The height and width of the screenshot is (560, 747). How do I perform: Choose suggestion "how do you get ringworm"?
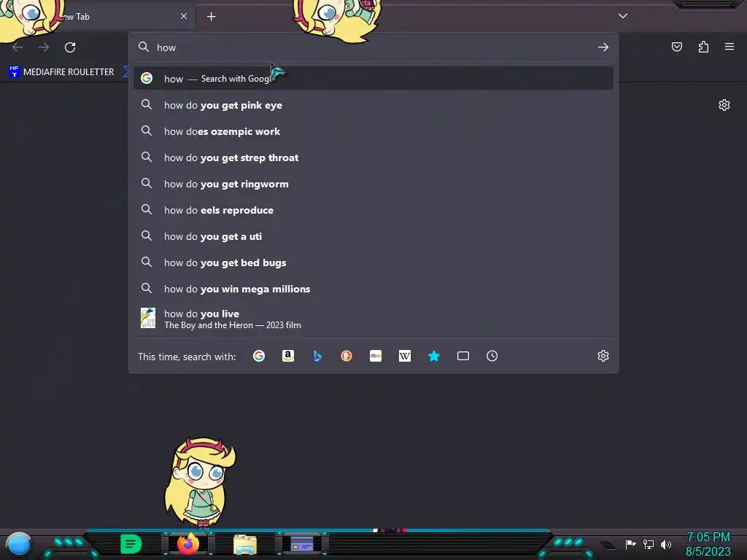373,183
